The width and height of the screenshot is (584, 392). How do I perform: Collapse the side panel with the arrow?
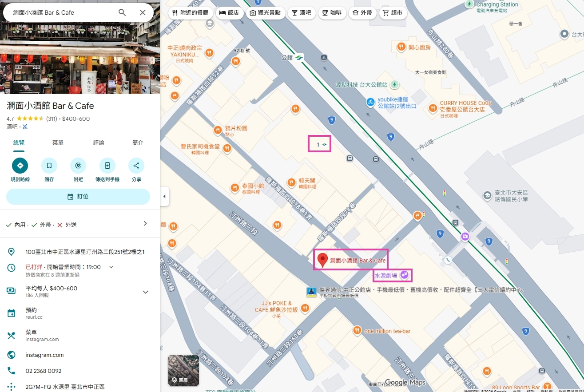[165, 196]
